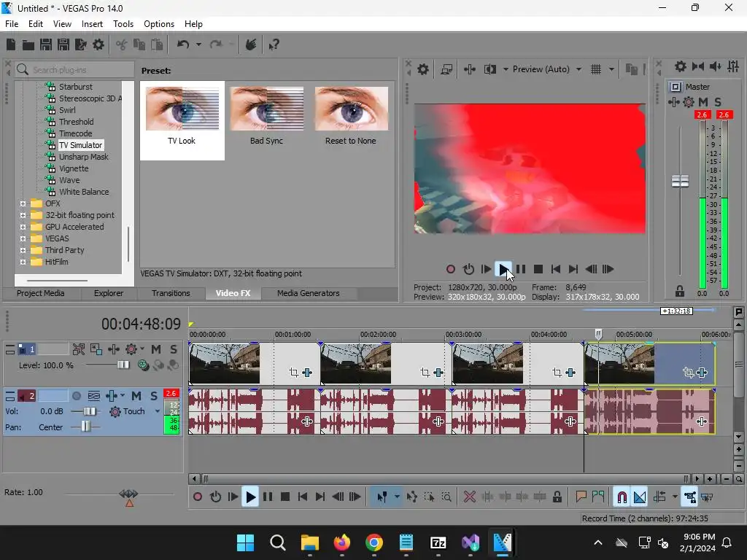This screenshot has height=560, width=747.
Task: Select the Unsharp Mask effect
Action: pos(84,157)
